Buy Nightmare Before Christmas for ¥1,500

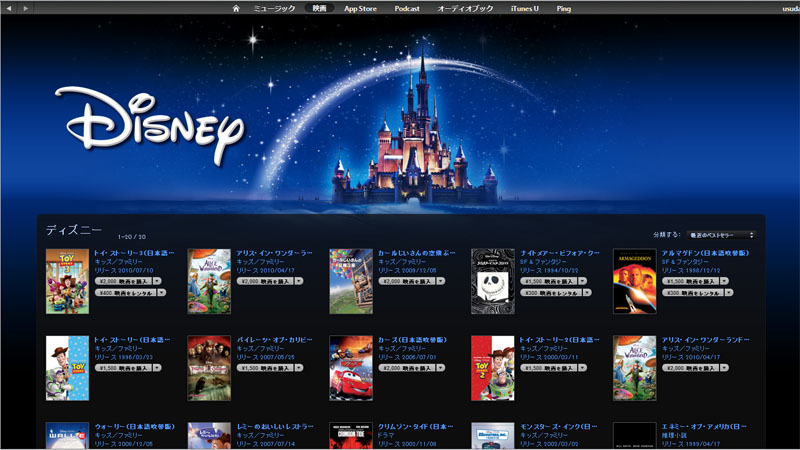point(548,281)
